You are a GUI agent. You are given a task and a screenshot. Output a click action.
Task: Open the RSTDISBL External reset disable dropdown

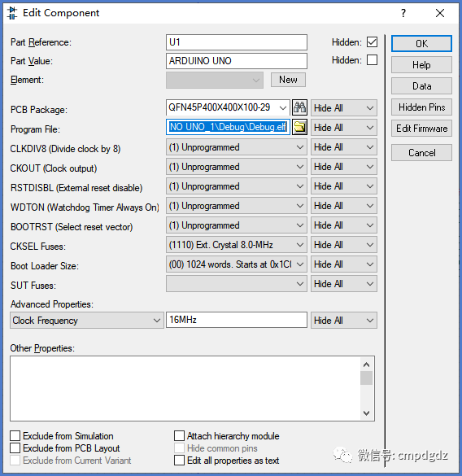pos(237,186)
